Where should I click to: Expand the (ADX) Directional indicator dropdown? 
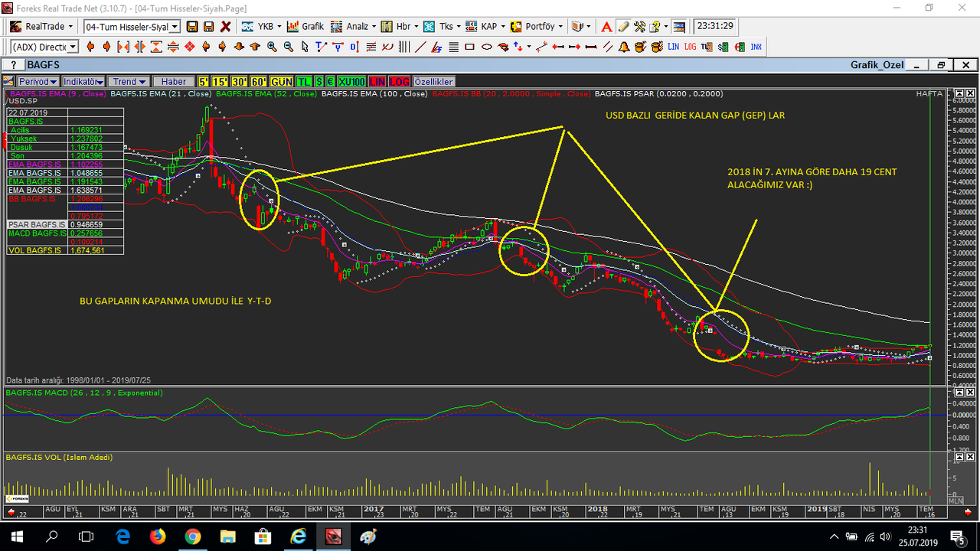tap(73, 47)
